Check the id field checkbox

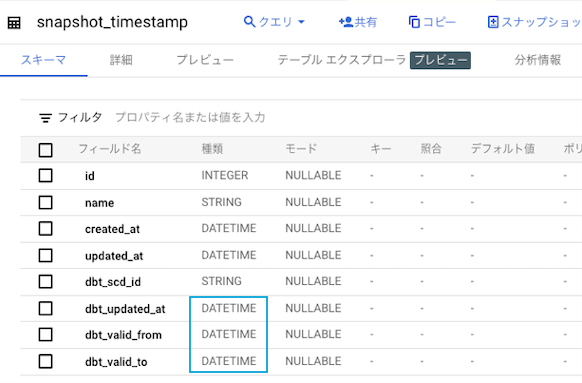tap(45, 175)
